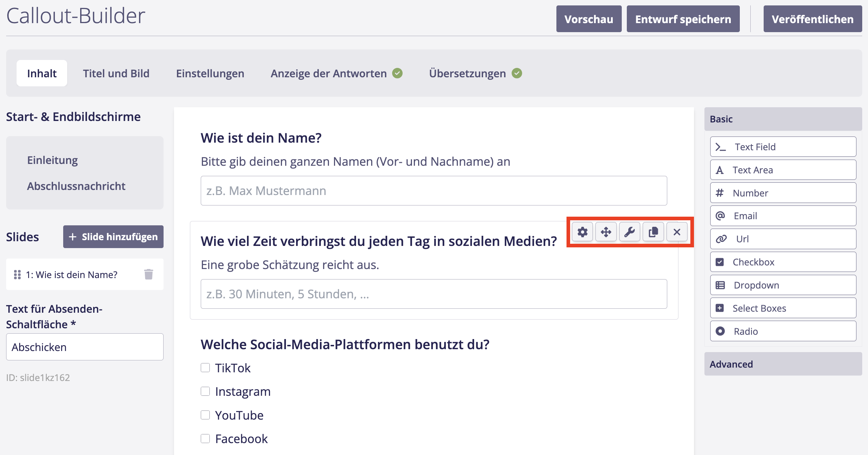The height and width of the screenshot is (455, 868).
Task: Duplicate the question using the copy icon
Action: (653, 232)
